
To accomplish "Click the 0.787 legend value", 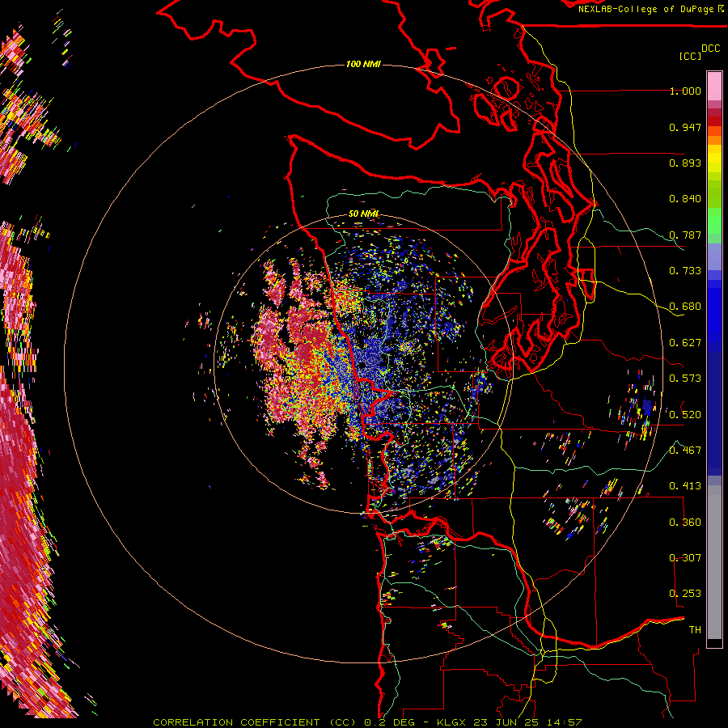I will [x=685, y=235].
